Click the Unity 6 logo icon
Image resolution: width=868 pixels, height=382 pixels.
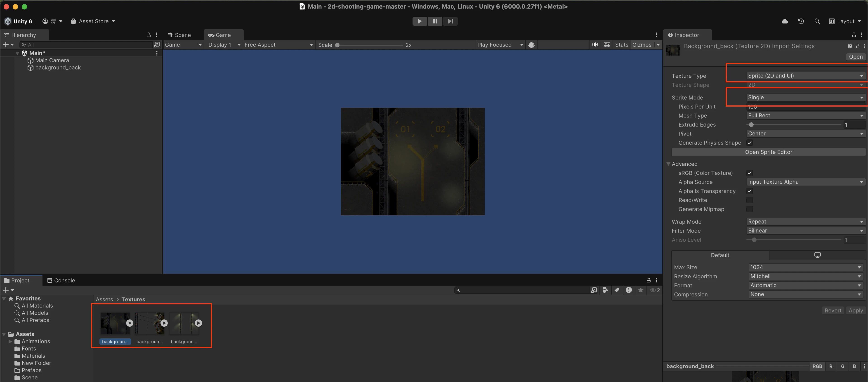point(8,21)
